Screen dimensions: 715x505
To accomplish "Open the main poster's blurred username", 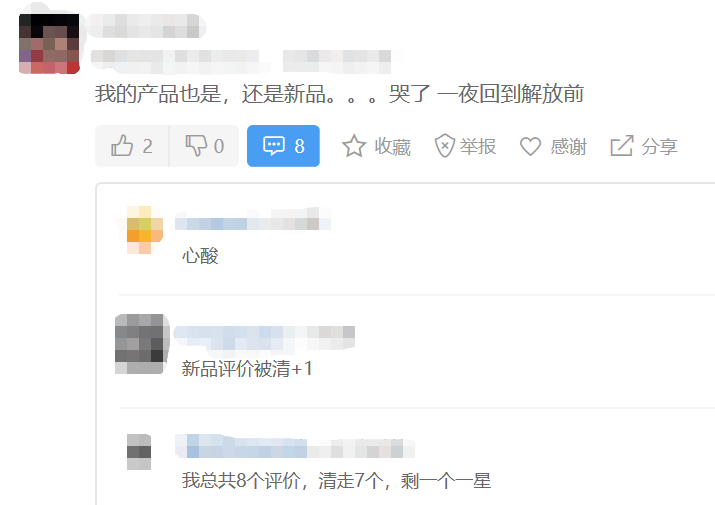I will 146,26.
